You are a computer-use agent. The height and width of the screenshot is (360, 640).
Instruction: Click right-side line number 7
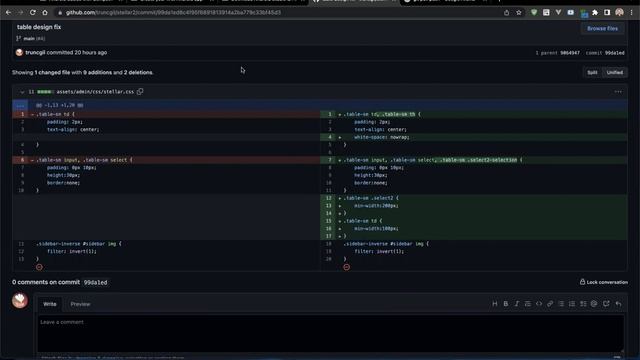tap(329, 160)
